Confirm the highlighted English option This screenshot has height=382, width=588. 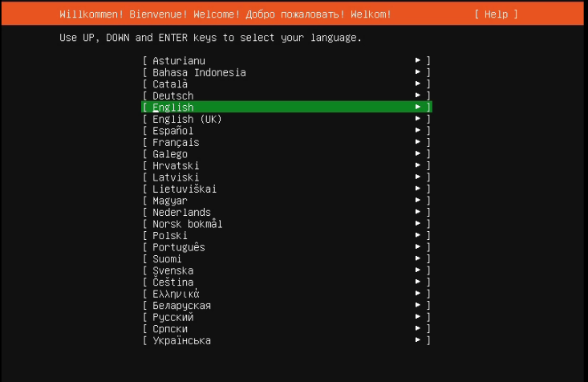286,107
